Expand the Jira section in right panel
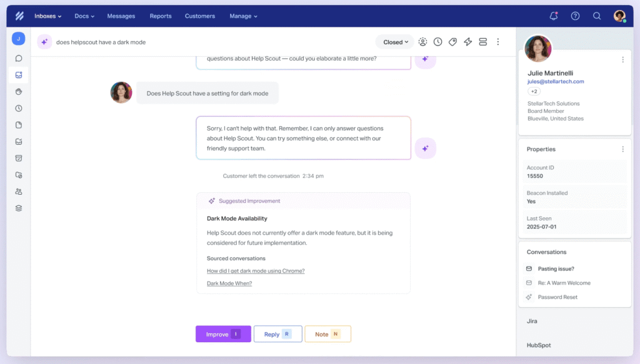Viewport: 640px width, 364px height. pyautogui.click(x=532, y=321)
